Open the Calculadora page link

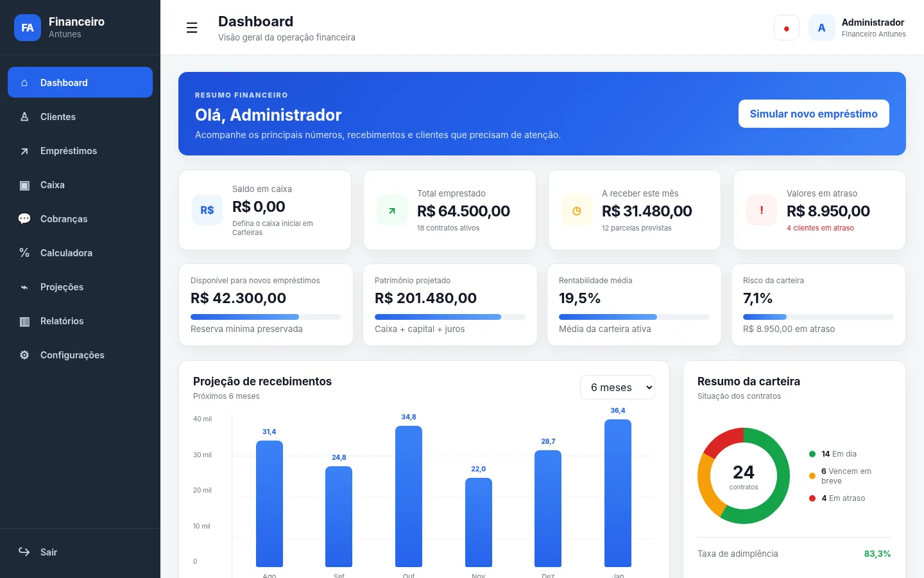(80, 252)
